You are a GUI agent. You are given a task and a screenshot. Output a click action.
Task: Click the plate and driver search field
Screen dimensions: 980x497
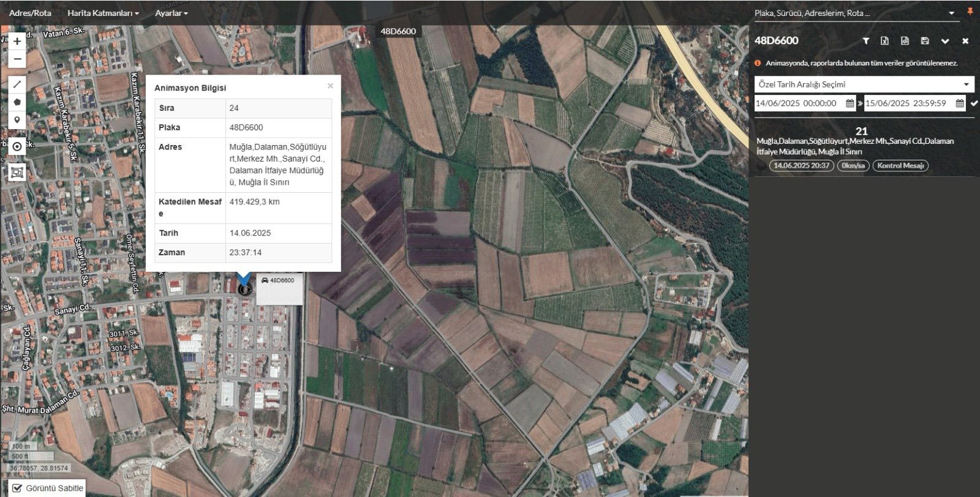[851, 13]
